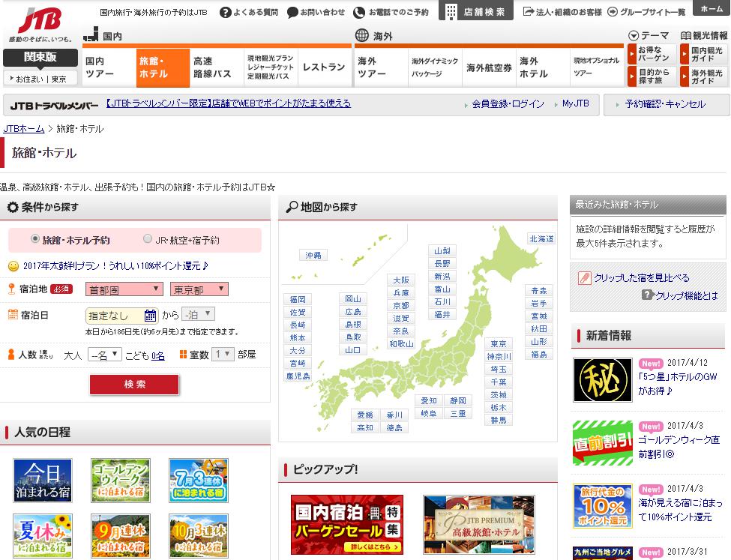Select 旅館・ホテル予約 radio button
Screen dimensions: 731x560
[35, 238]
